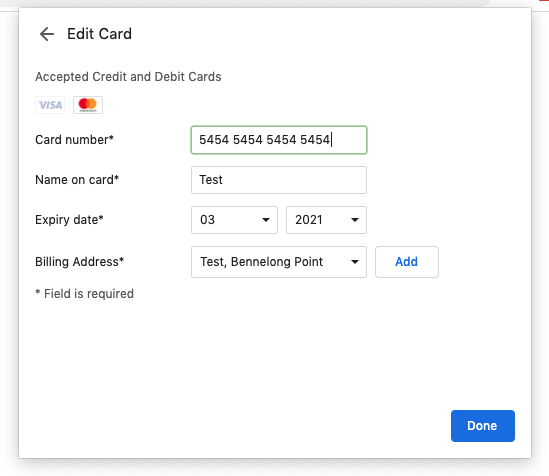Click the Accepted Credit and Debit Cards text
The image size is (549, 476).
point(128,77)
